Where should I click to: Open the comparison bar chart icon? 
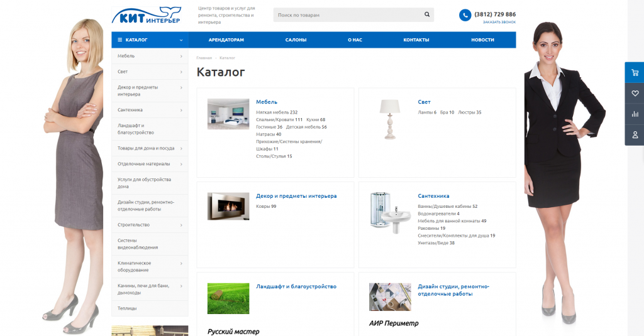coord(635,114)
